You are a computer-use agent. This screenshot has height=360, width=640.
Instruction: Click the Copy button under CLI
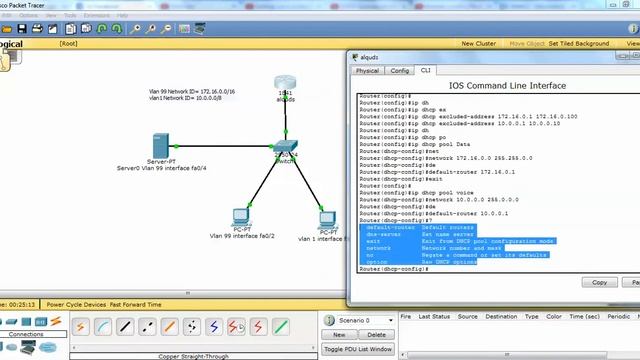pyautogui.click(x=599, y=282)
